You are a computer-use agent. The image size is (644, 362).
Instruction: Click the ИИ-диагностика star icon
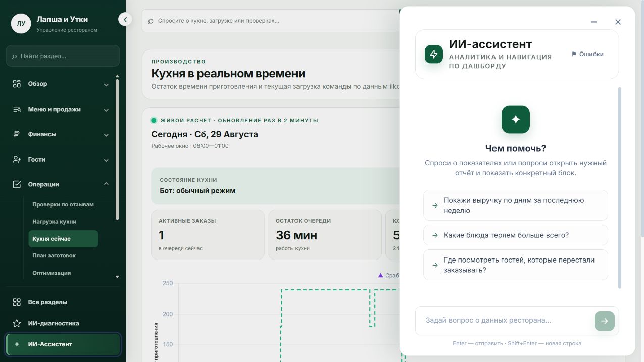tap(17, 323)
